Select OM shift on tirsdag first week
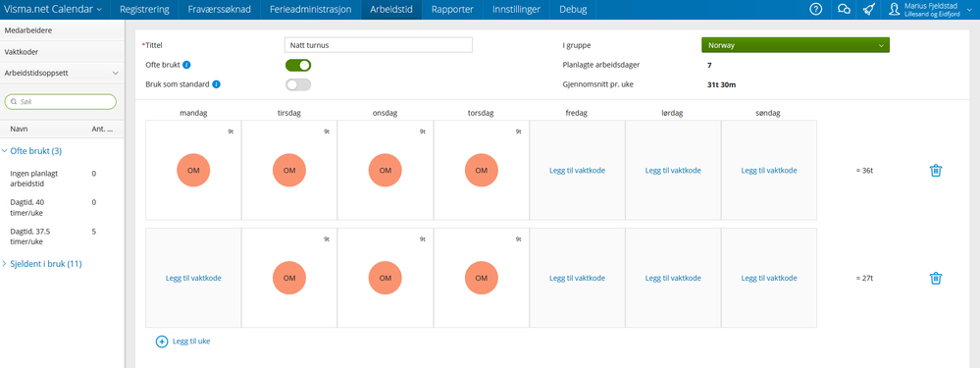 click(289, 170)
